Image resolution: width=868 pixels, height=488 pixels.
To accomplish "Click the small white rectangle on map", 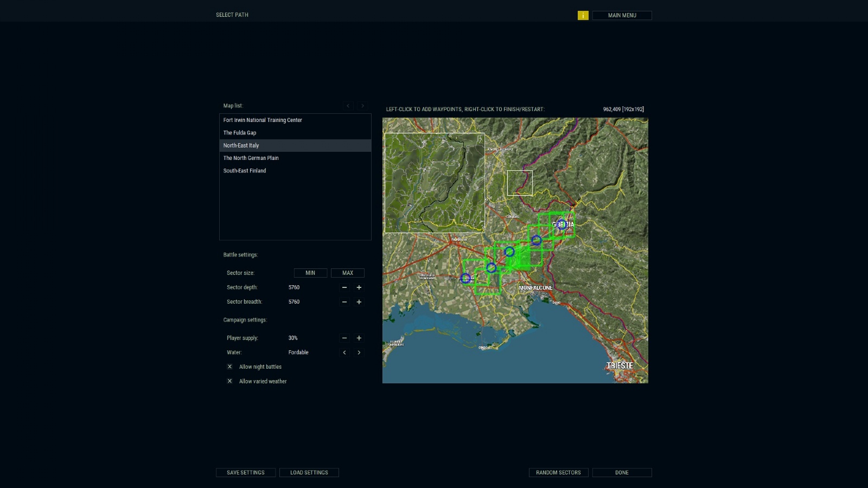I will (519, 183).
